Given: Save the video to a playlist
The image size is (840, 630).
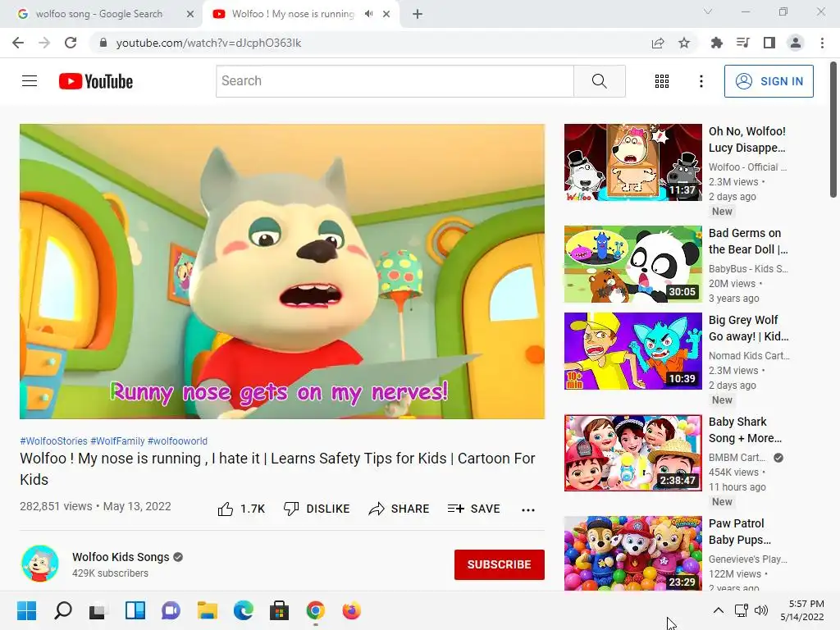Looking at the screenshot, I should click(x=473, y=509).
